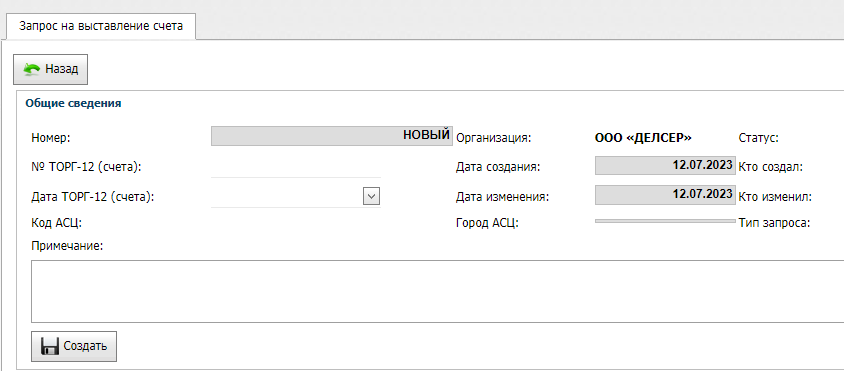Click the Код АСЦ: label
Image resolution: width=844 pixels, height=371 pixels.
tap(57, 222)
